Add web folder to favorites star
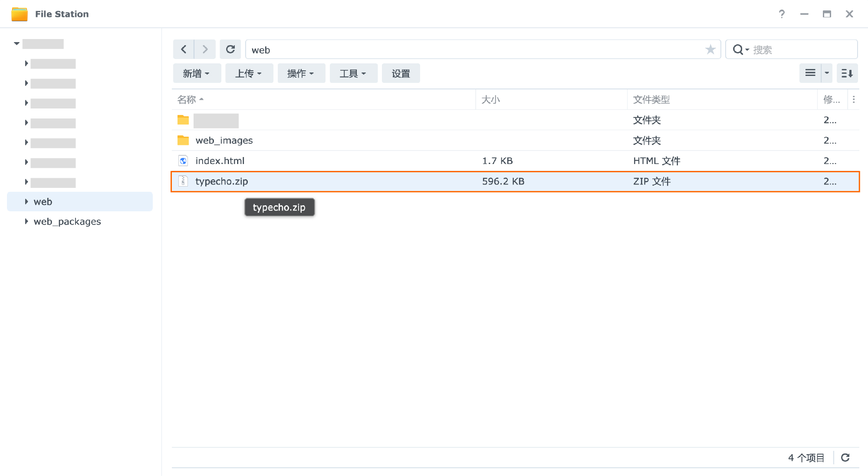 pos(710,49)
